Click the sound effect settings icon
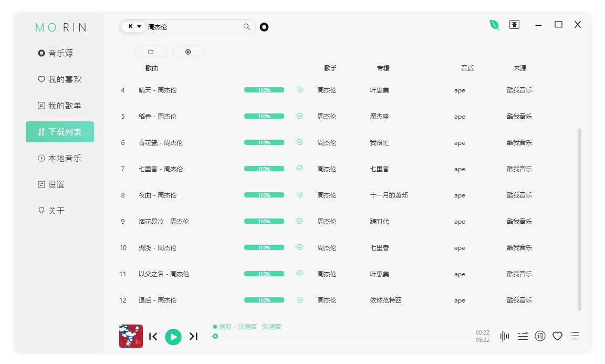The width and height of the screenshot is (605, 364). tap(523, 336)
